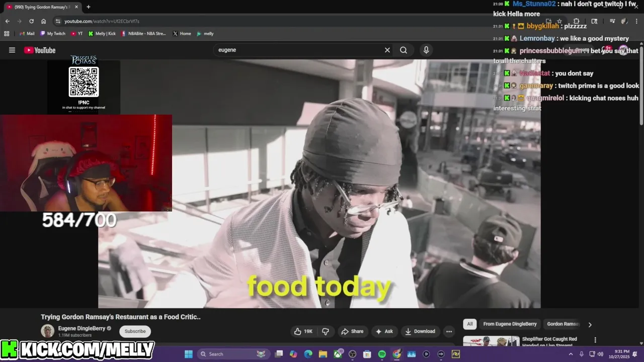This screenshot has height=362, width=644.
Task: Download the video
Action: [x=421, y=331]
